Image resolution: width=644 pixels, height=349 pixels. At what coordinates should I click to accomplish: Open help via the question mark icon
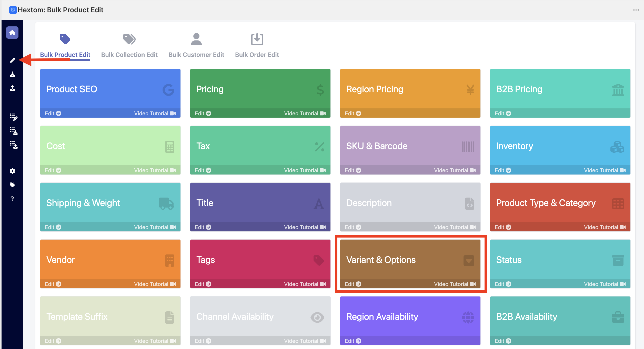point(12,199)
